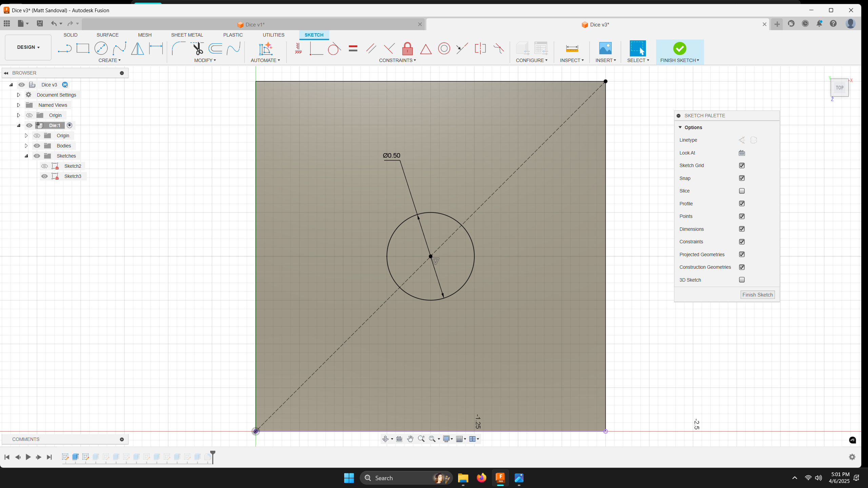This screenshot has height=488, width=868.
Task: Apply the Tangent constraint
Action: click(x=334, y=48)
